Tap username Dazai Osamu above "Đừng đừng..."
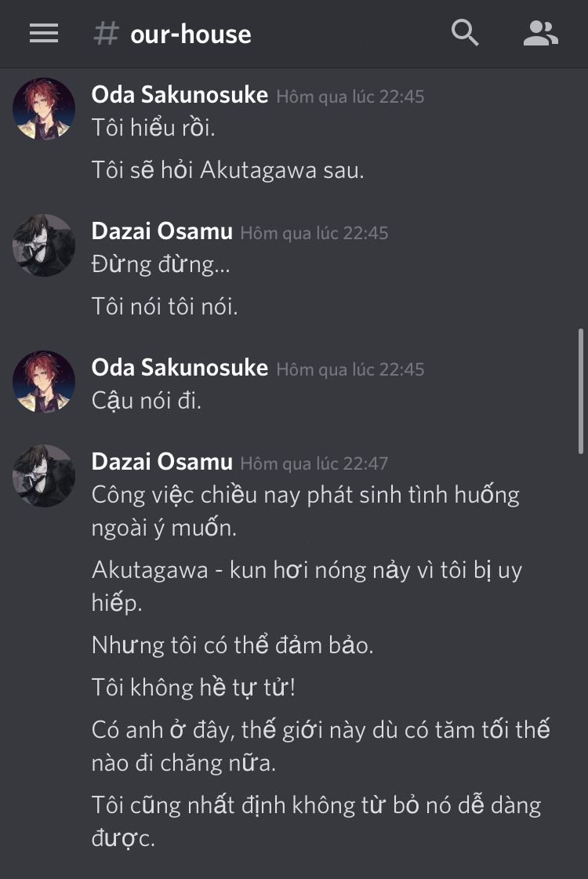Screen dimensions: 588x879 [162, 231]
